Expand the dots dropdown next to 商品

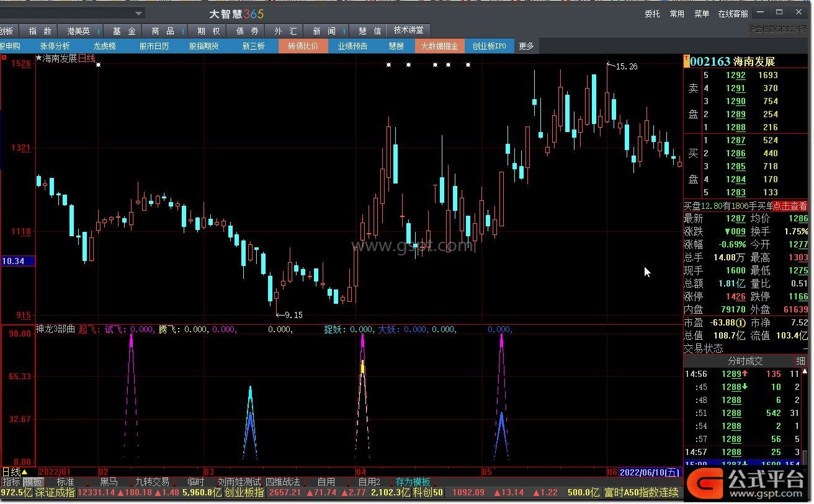pyautogui.click(x=183, y=31)
